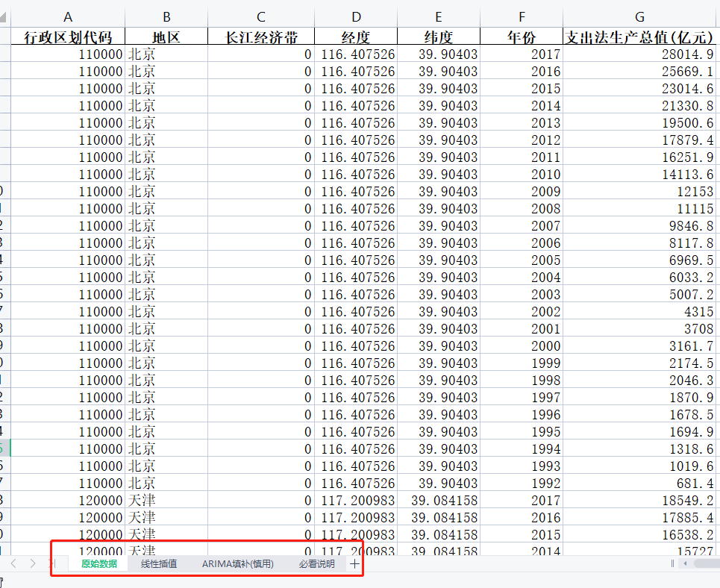The image size is (720, 588).
Task: Click the cell with value 18549.2
Action: click(639, 500)
